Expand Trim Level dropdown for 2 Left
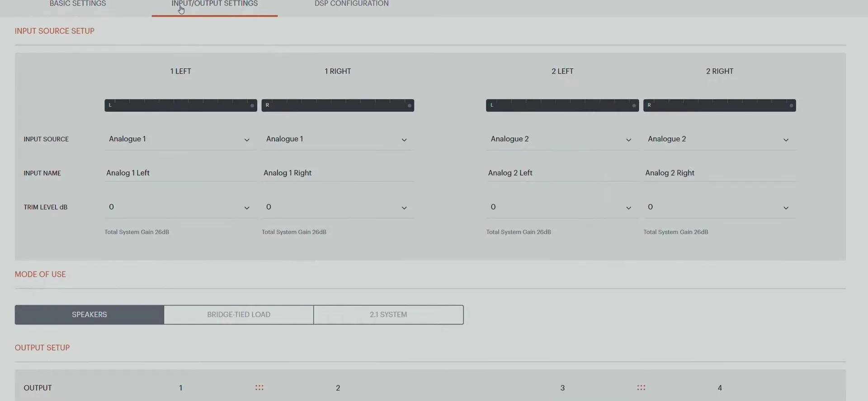The width and height of the screenshot is (868, 401). click(x=562, y=207)
